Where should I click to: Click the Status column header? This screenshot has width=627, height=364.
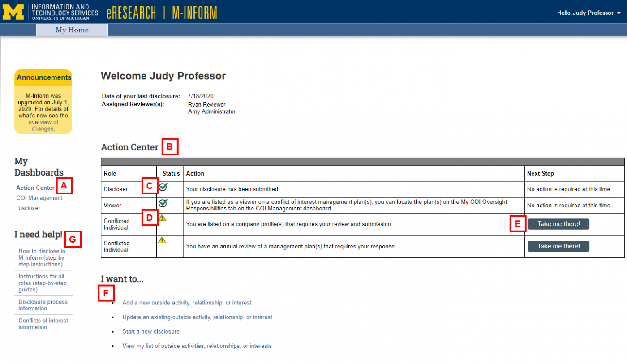pyautogui.click(x=171, y=173)
